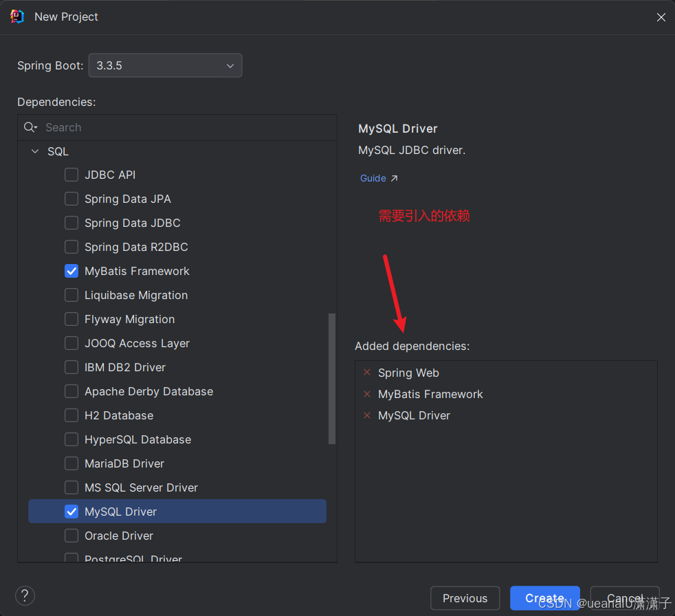Select the JOOQ Access Layer row label
The image size is (675, 616).
coord(137,343)
